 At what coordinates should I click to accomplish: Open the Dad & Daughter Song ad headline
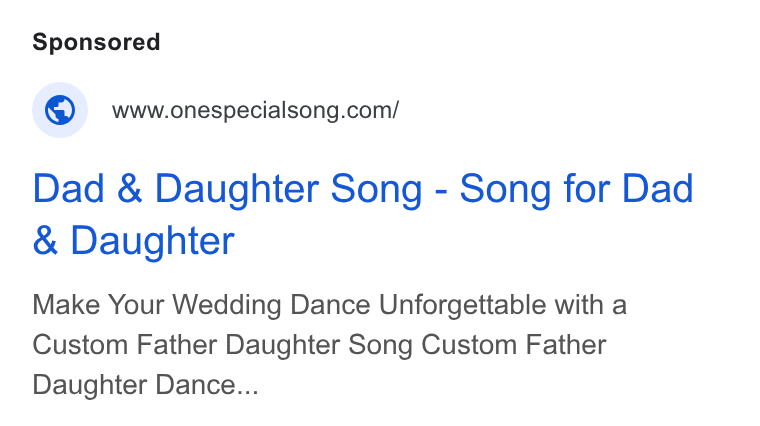point(363,214)
